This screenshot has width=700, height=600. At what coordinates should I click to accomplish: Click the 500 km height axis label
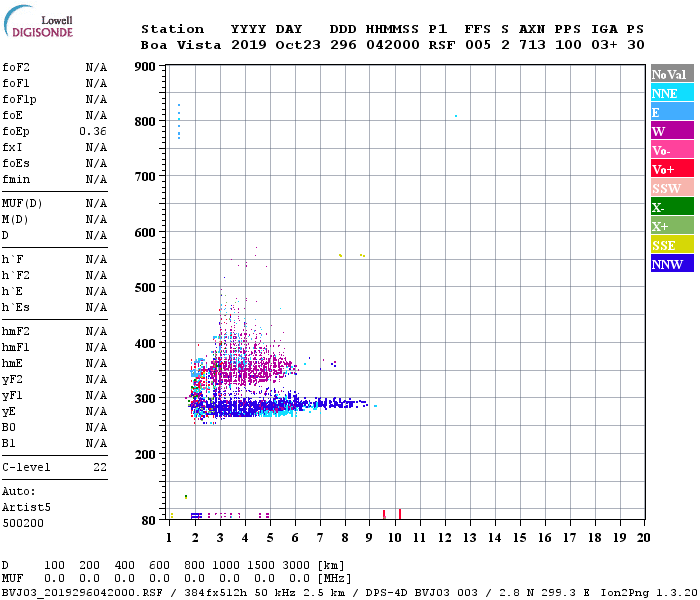(145, 288)
